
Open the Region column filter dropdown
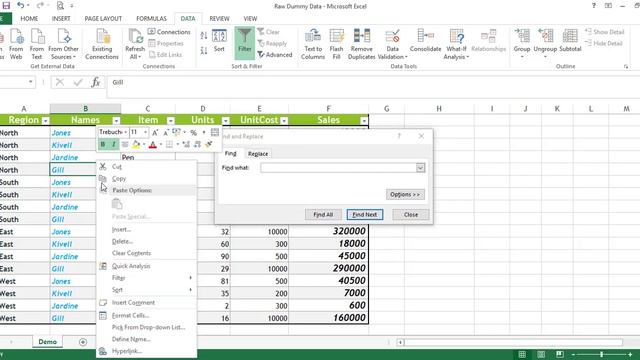point(46,120)
